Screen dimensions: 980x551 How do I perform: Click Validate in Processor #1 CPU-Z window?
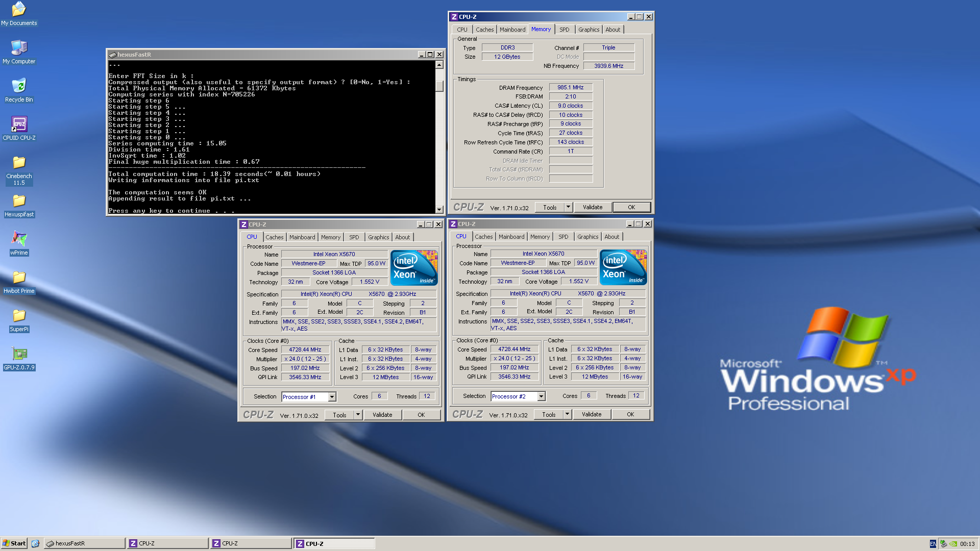click(382, 415)
